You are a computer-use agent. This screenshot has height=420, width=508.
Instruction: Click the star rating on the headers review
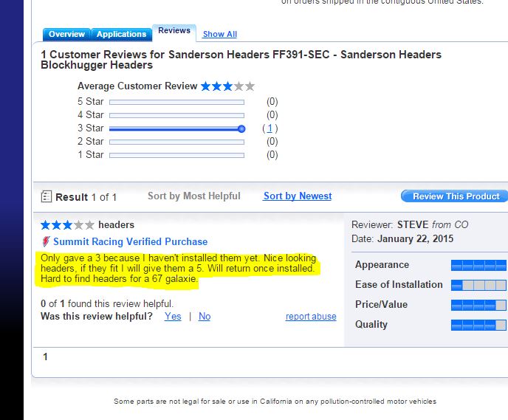pos(67,224)
